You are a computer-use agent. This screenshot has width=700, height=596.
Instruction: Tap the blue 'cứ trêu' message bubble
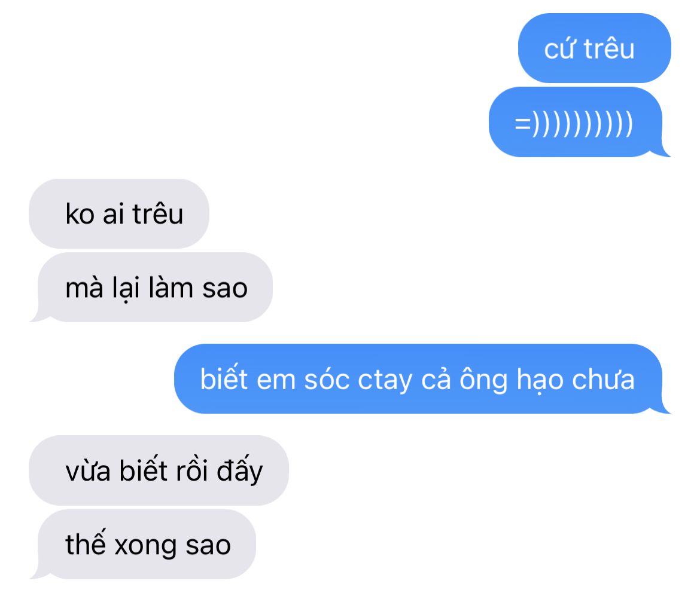(594, 48)
